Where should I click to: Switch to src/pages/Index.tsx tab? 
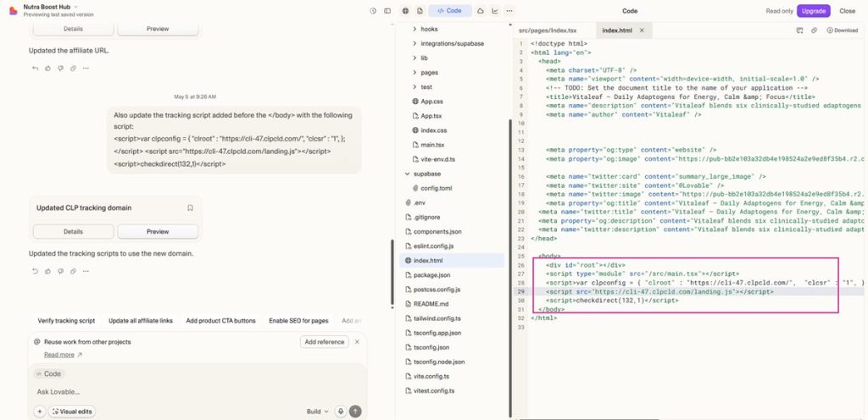(548, 30)
